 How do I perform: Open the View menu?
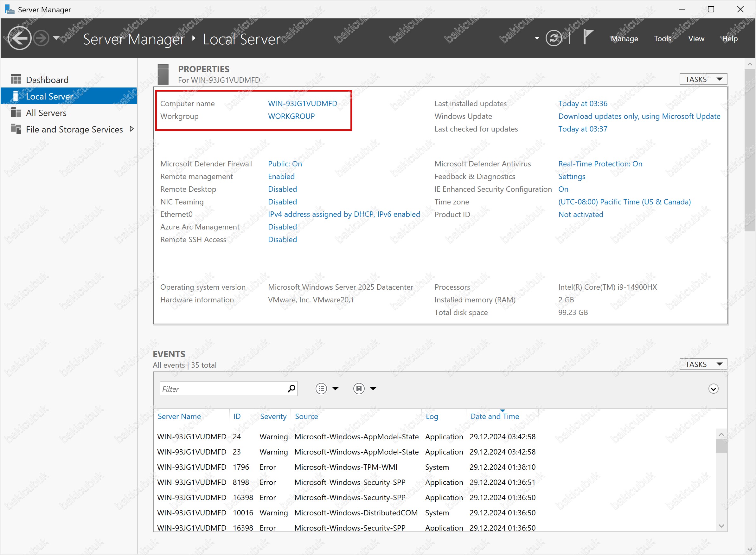click(x=696, y=39)
